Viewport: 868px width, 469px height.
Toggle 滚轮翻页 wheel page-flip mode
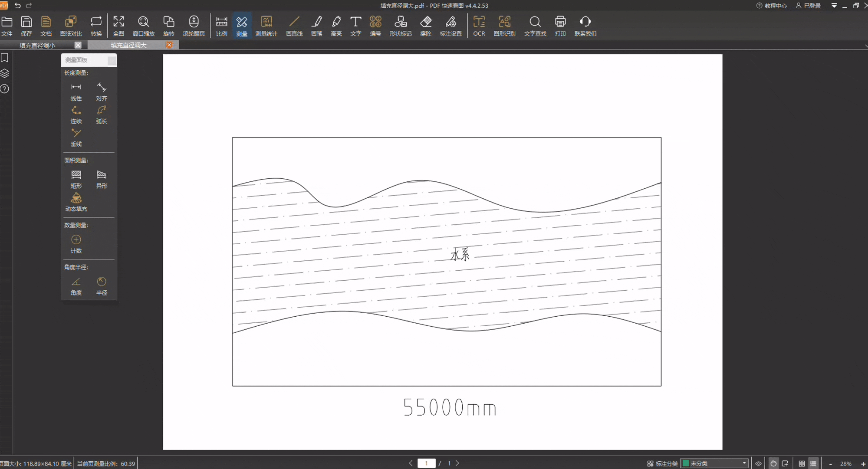[194, 26]
